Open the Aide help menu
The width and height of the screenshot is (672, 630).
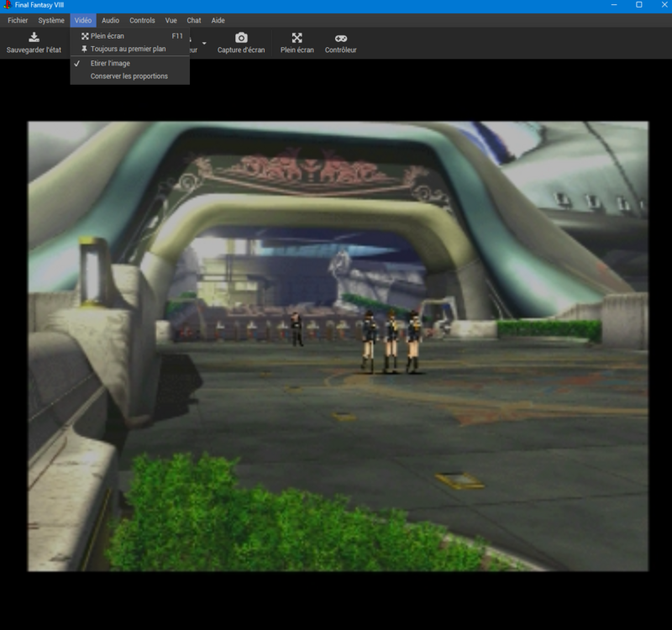[218, 20]
